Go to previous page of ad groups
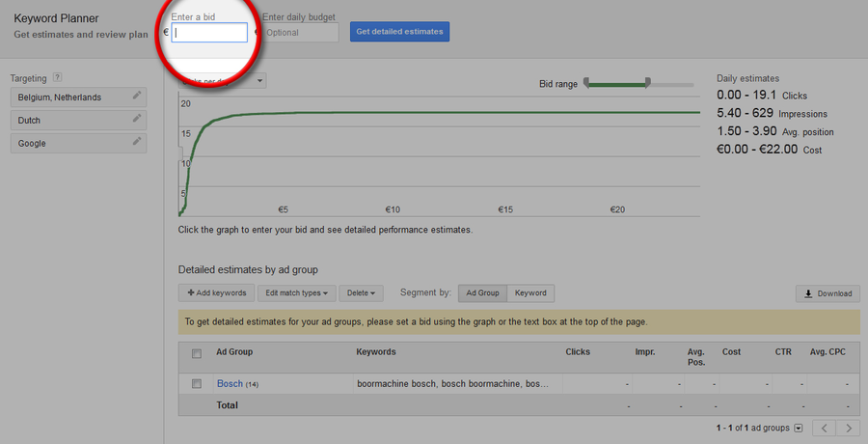 point(825,428)
